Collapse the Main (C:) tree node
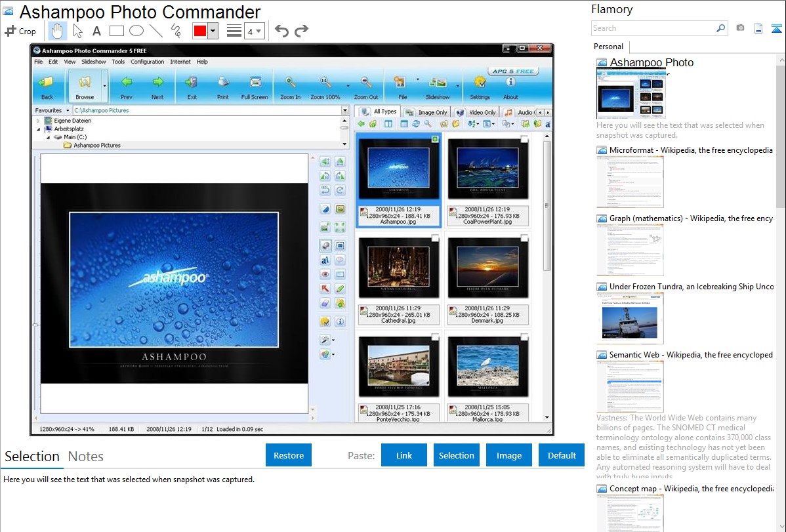 pyautogui.click(x=48, y=137)
